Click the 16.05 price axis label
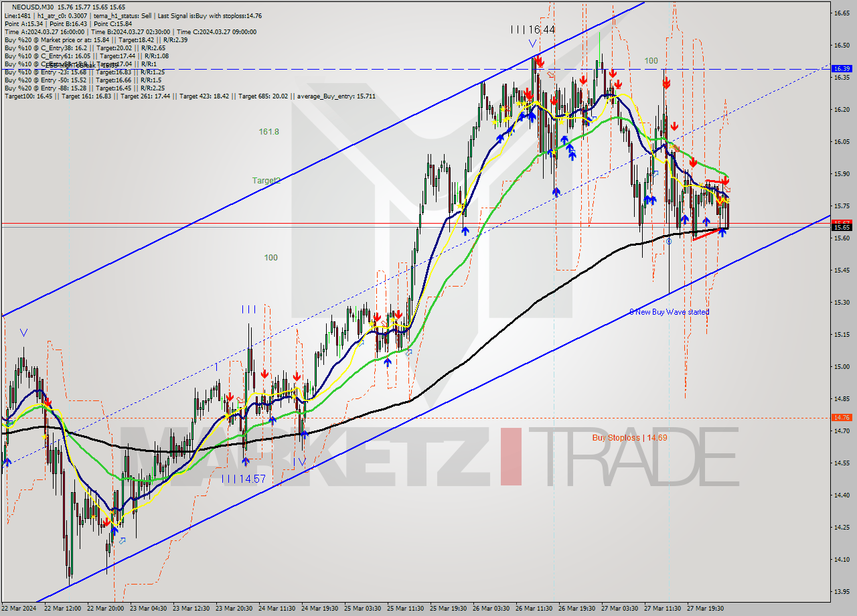 841,141
